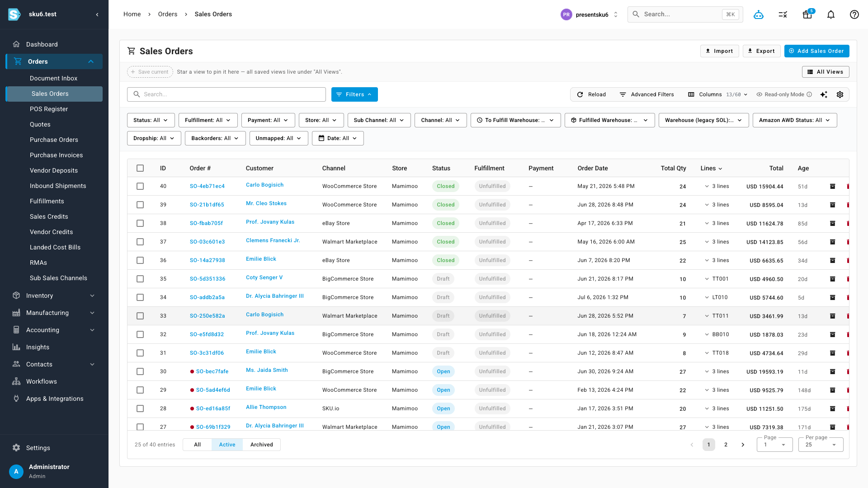Switch to the Archived entries tab
Screen dimensions: 868x488
(x=262, y=445)
